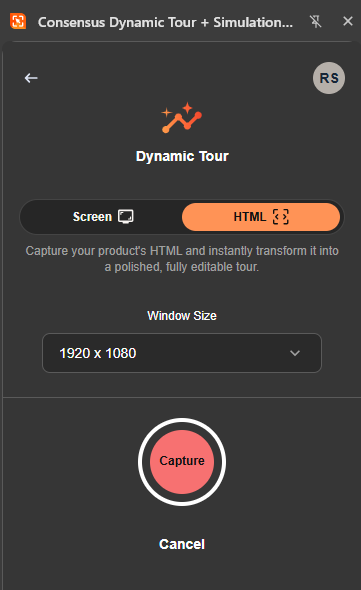Click Cancel below the Capture button
Viewport: 361px width, 590px height.
182,544
